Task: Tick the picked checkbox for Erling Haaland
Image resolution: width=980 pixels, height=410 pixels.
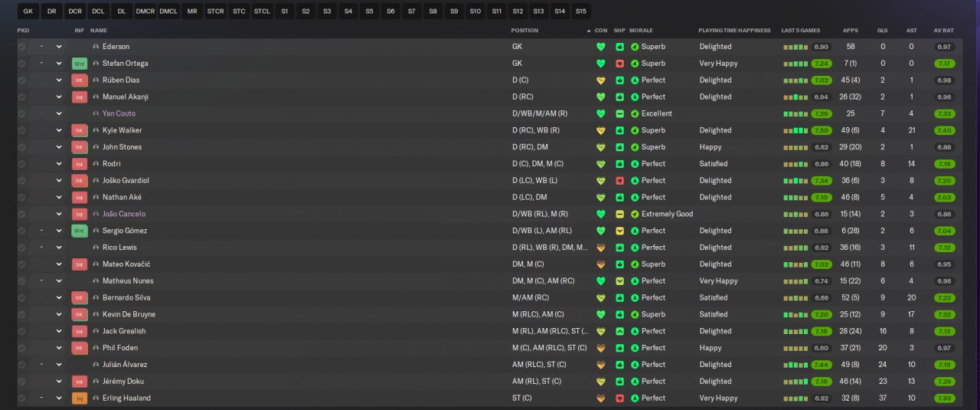Action: click(x=21, y=398)
